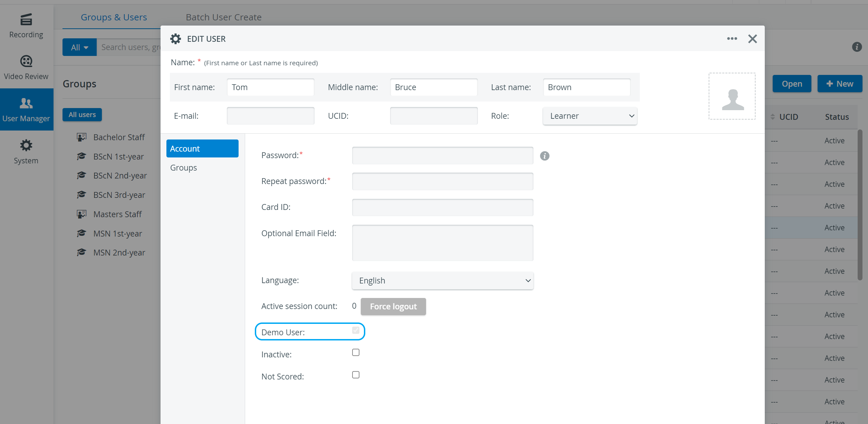Check the Inactive checkbox
This screenshot has height=424, width=868.
[x=356, y=353]
